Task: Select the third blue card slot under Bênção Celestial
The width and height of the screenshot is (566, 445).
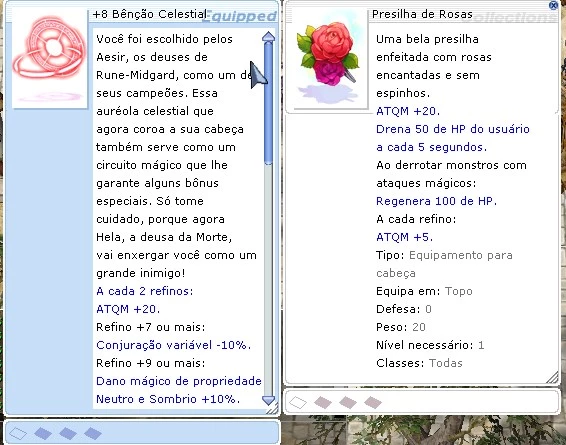Action: tap(68, 433)
